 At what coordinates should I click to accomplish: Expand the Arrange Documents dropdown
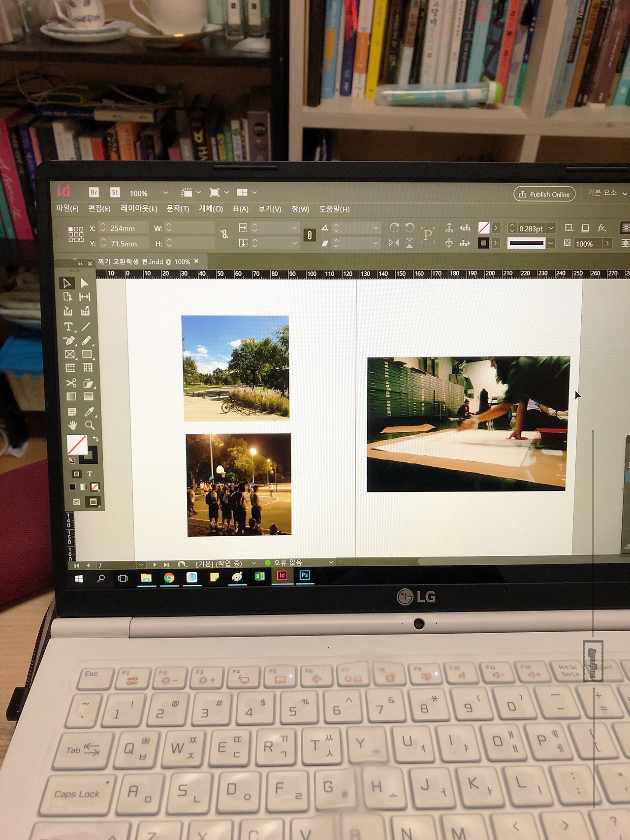pos(254,193)
